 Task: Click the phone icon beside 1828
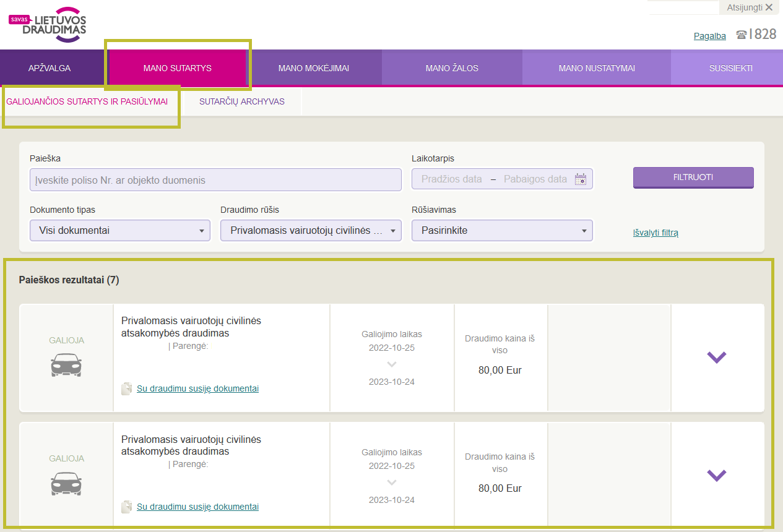tap(741, 35)
